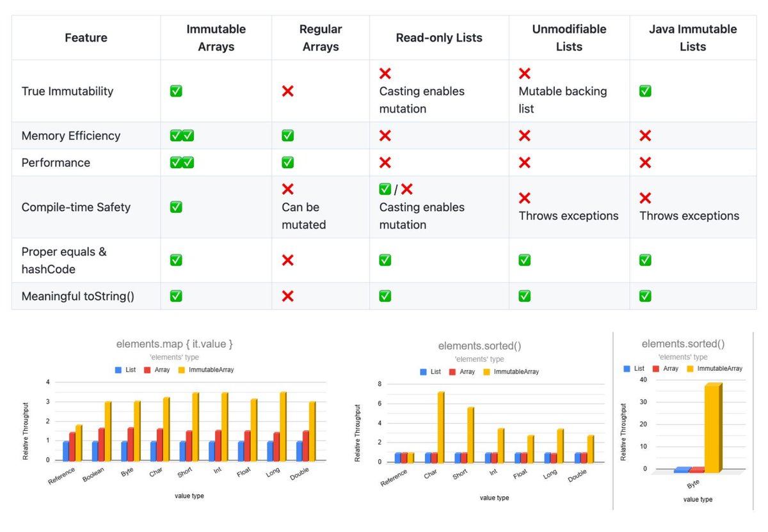
Task: Click red Array legend swatch in middle sorted chart
Action: [x=452, y=372]
